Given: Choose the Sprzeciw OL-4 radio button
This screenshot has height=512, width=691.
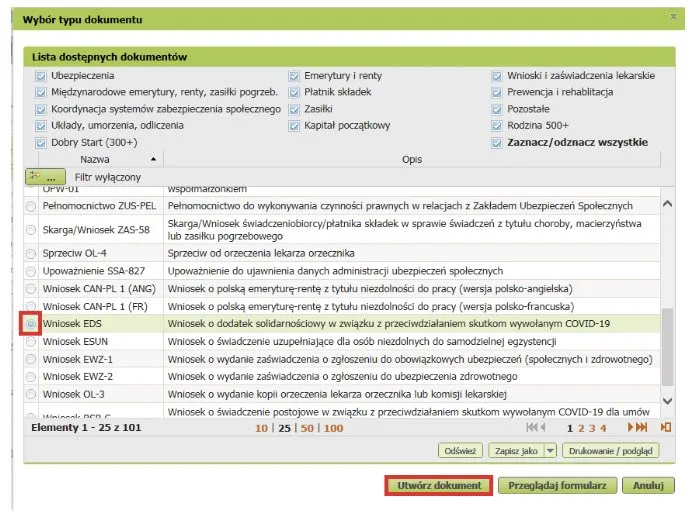Looking at the screenshot, I should (x=31, y=255).
